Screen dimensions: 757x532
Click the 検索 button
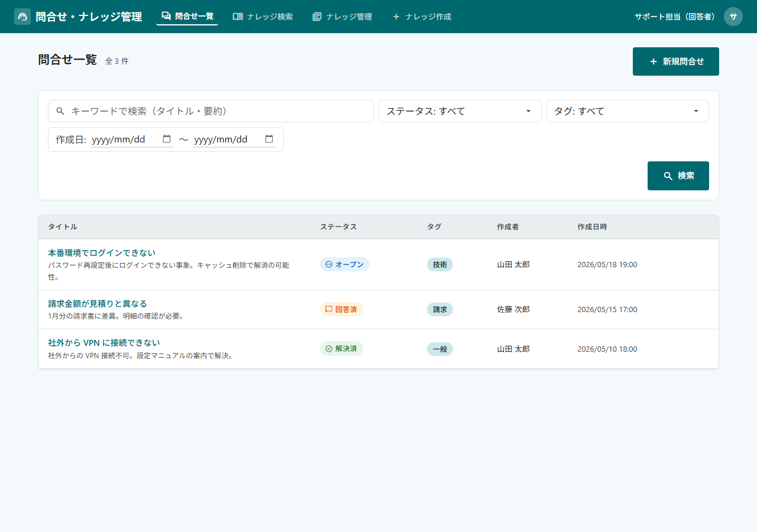[x=678, y=176]
